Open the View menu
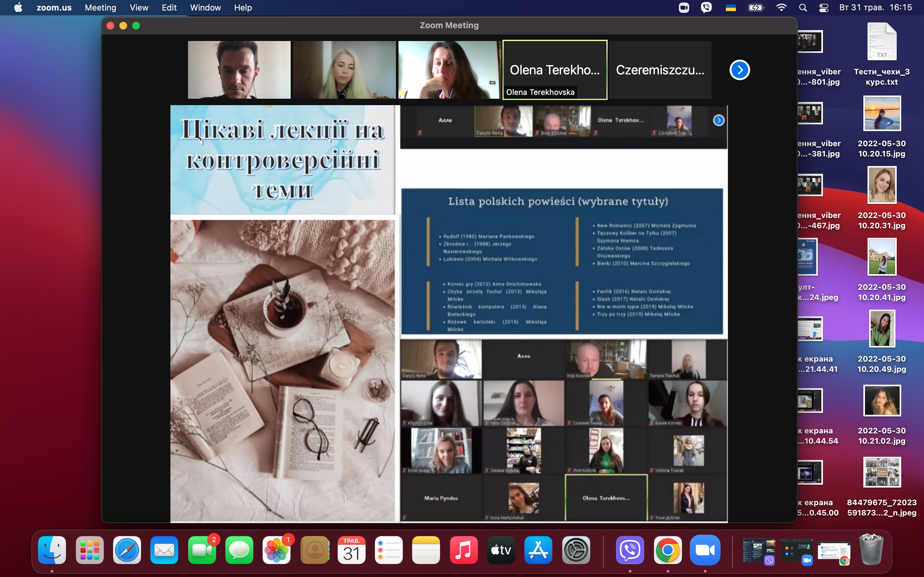924x577 pixels. coord(139,8)
